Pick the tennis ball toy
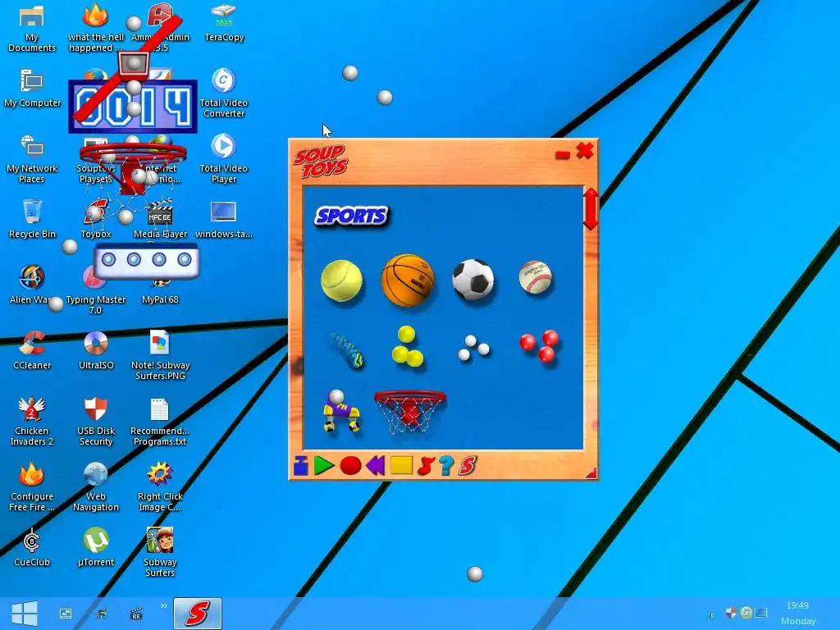This screenshot has width=840, height=630. click(341, 281)
